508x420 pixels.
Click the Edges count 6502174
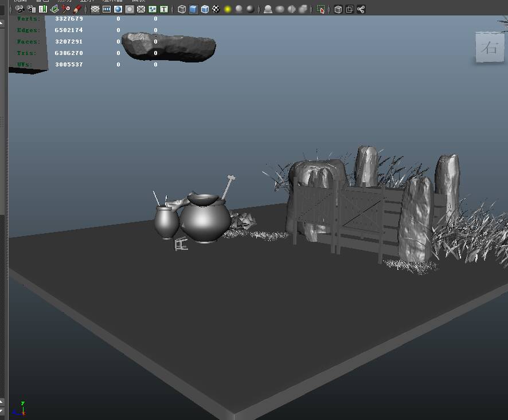coord(69,30)
